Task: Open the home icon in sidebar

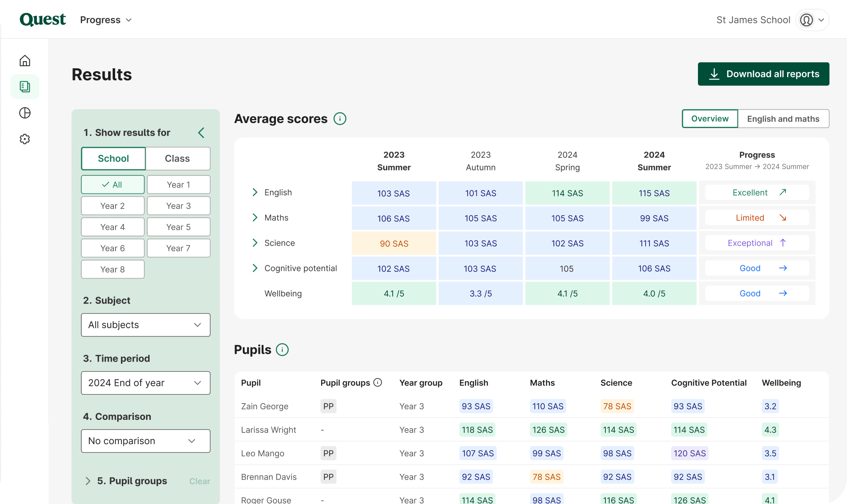Action: (25, 61)
